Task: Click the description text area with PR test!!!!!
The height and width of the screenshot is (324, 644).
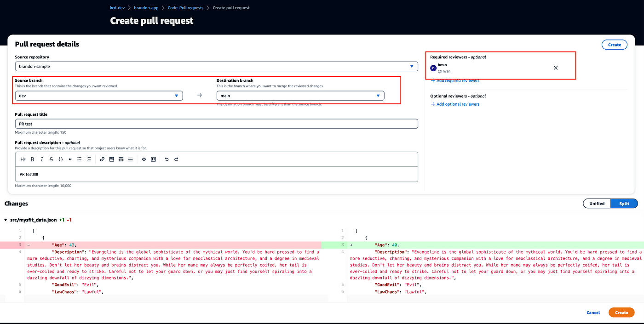Action: coord(216,174)
